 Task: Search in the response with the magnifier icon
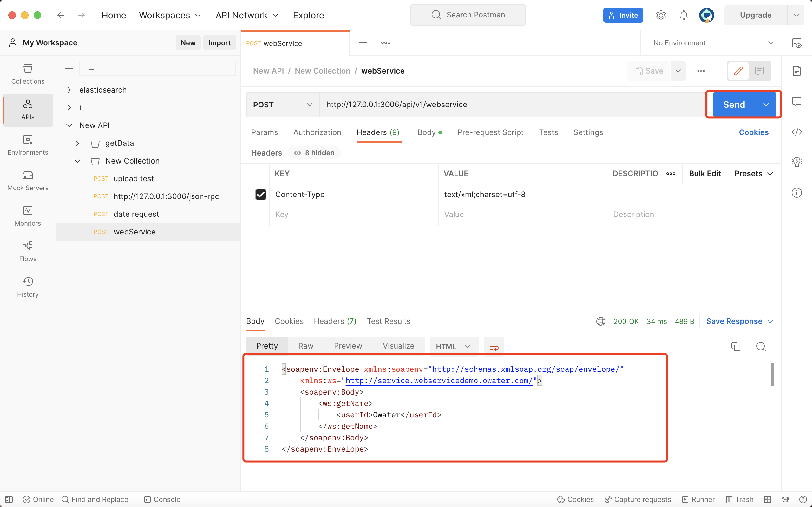pos(761,346)
